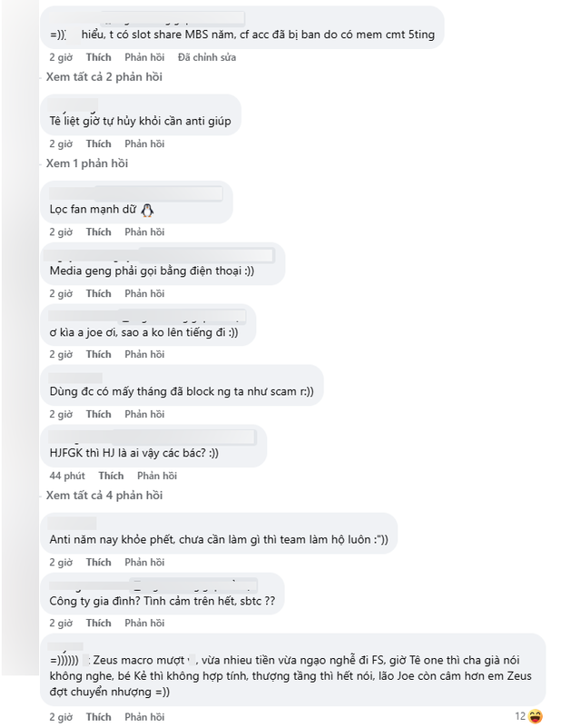Click '2 giờ' timestamp under 'Tê liệt' comment
Screen dimensions: 581x728
(x=61, y=144)
